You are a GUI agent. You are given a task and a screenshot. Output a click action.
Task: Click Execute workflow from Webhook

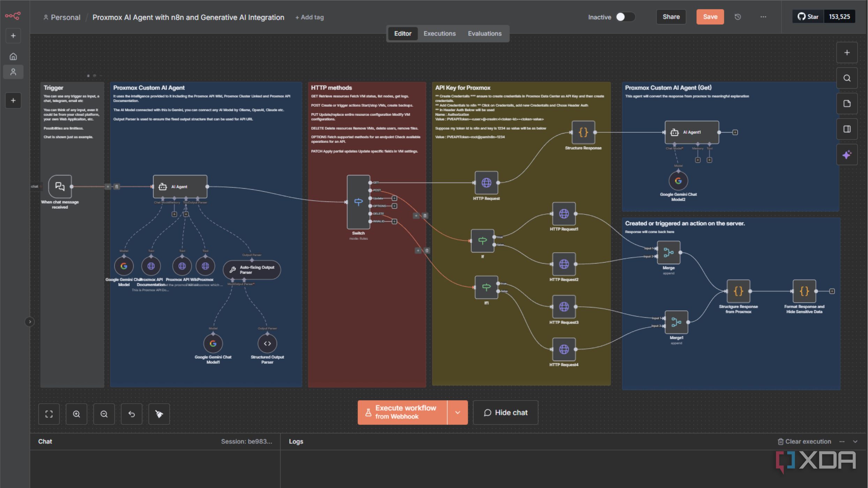click(402, 412)
